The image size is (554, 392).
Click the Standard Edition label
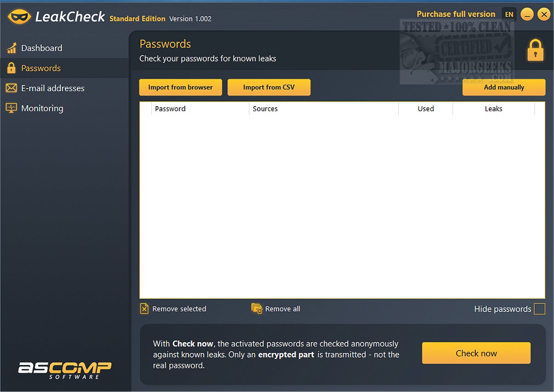[x=137, y=19]
